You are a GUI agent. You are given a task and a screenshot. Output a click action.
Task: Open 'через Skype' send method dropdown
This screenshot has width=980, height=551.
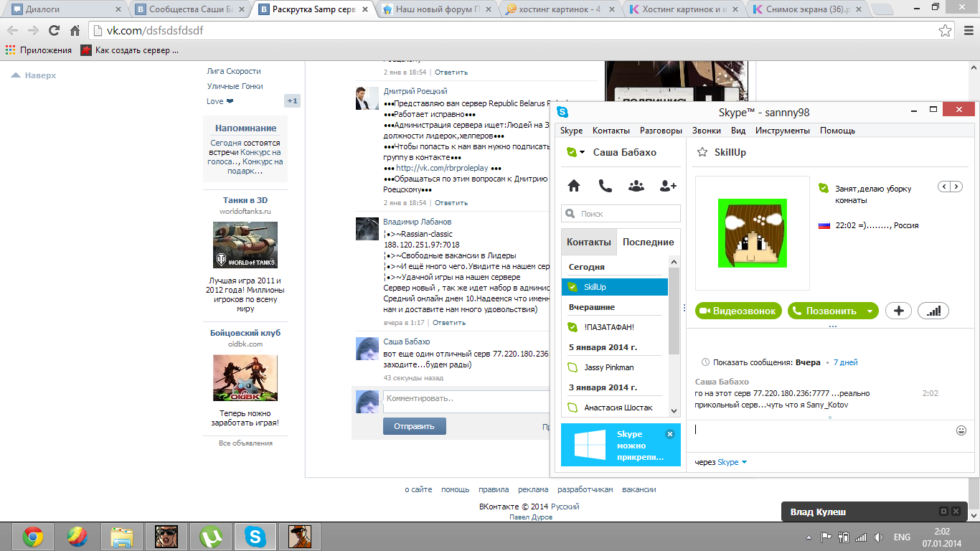732,462
